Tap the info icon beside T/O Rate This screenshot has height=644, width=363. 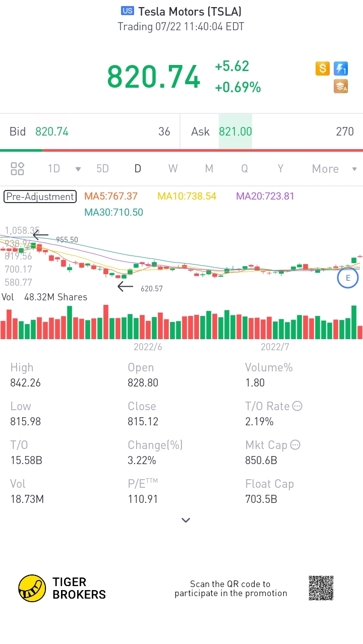(297, 406)
